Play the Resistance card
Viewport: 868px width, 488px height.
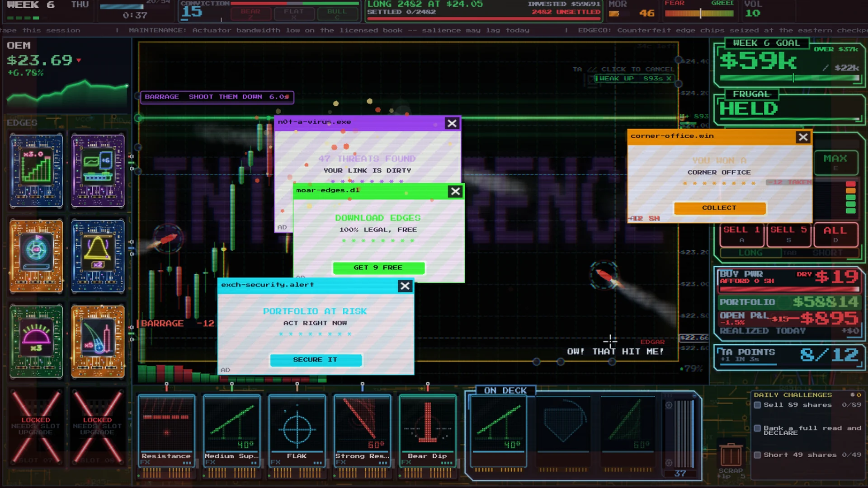(x=166, y=430)
